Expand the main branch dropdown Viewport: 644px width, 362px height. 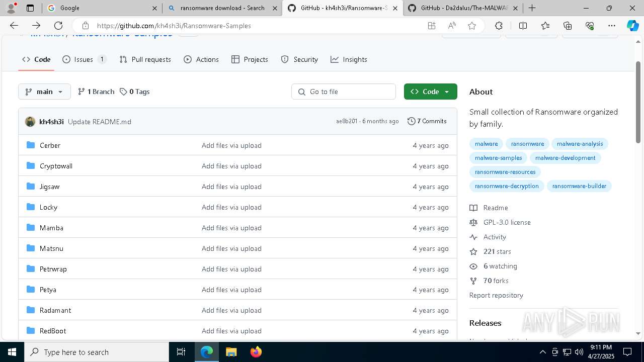click(x=44, y=92)
